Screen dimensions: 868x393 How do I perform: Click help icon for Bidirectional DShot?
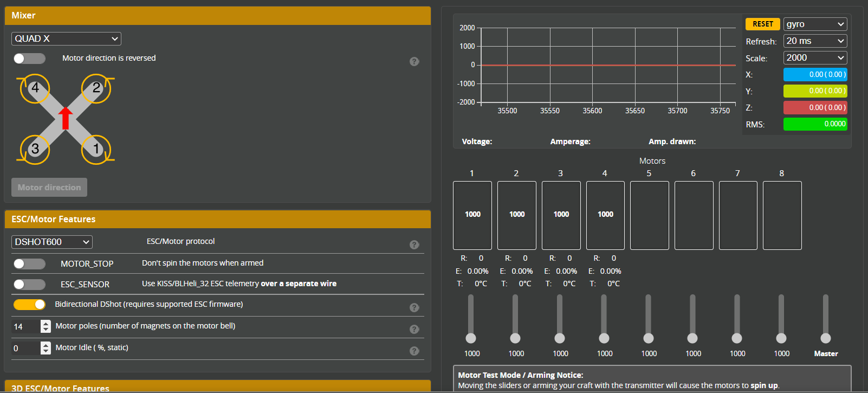click(414, 308)
